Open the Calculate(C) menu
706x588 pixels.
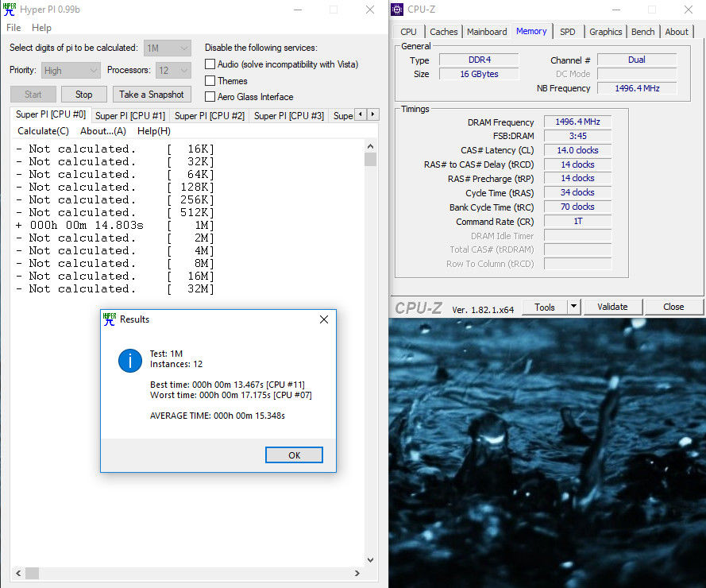pos(43,131)
